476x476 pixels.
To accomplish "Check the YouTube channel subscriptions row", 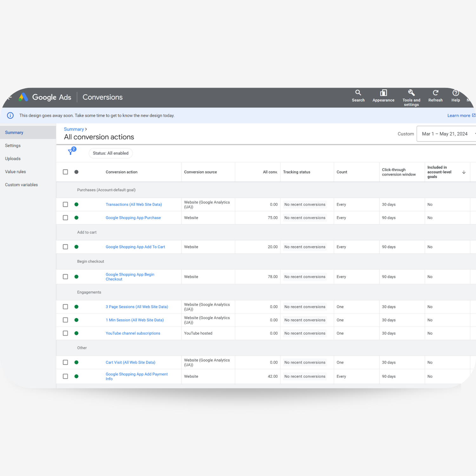I will point(65,333).
